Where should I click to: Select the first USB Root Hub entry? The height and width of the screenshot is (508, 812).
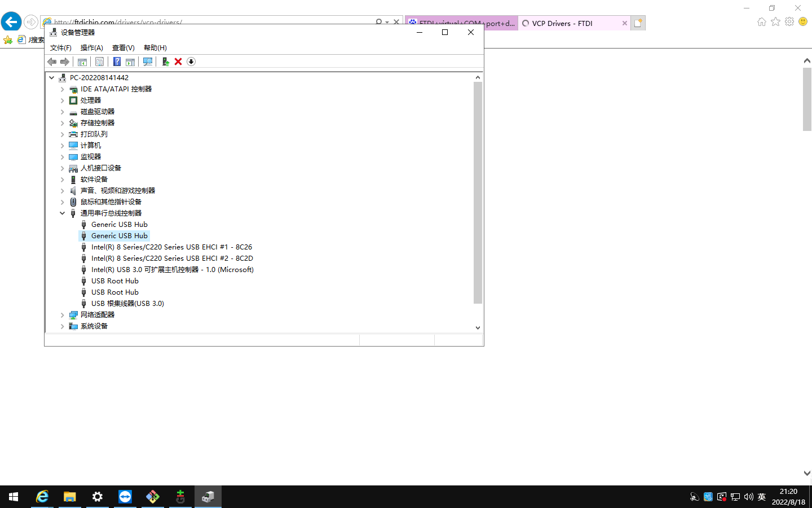[x=115, y=281]
